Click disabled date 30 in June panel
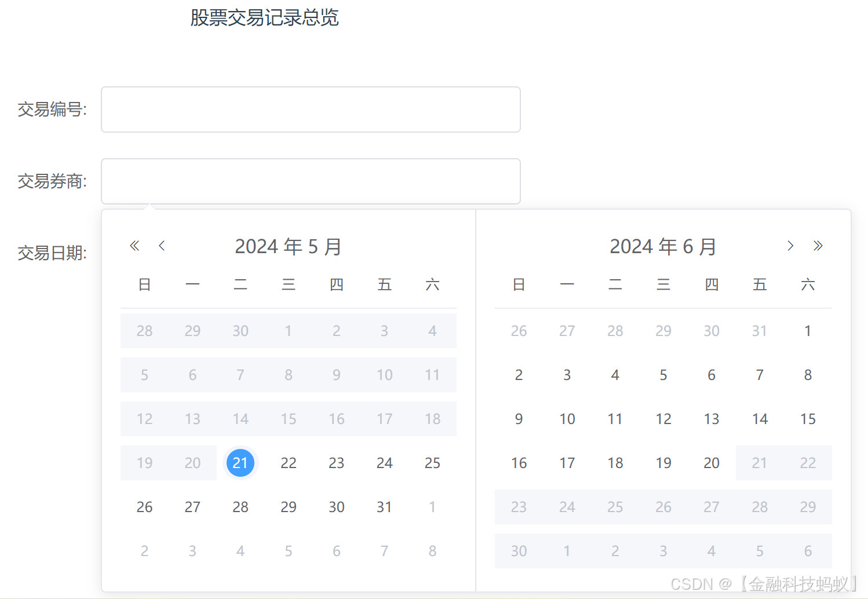Viewport: 868px width, 599px height. coord(519,551)
